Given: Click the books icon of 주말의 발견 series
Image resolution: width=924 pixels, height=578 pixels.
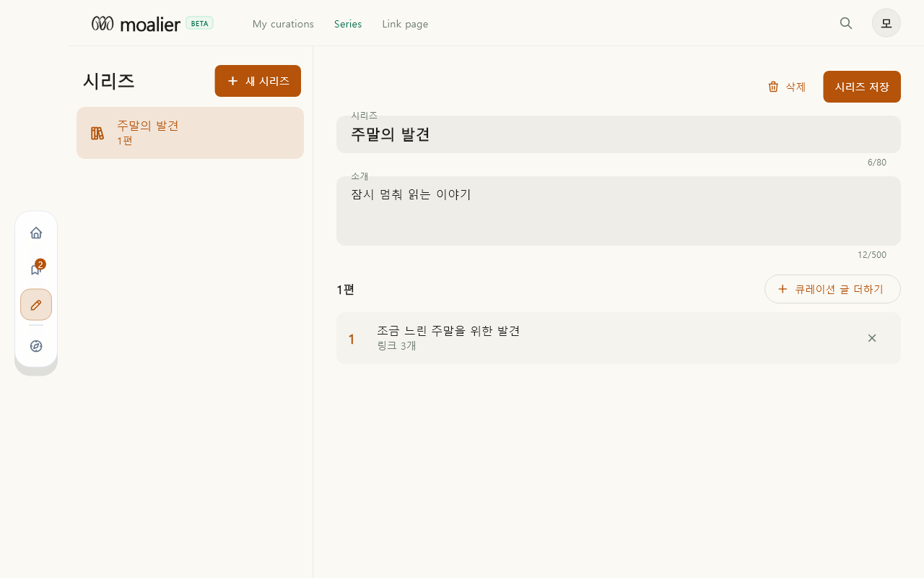Looking at the screenshot, I should coord(97,133).
